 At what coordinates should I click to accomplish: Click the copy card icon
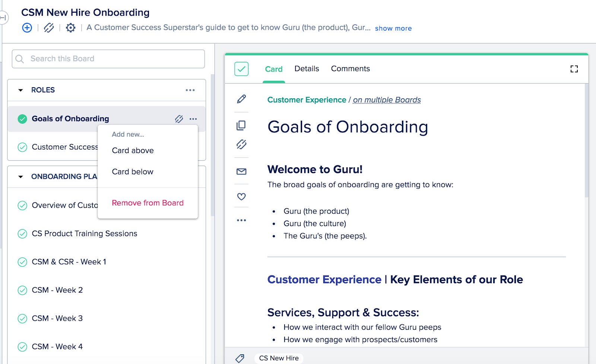click(x=241, y=125)
